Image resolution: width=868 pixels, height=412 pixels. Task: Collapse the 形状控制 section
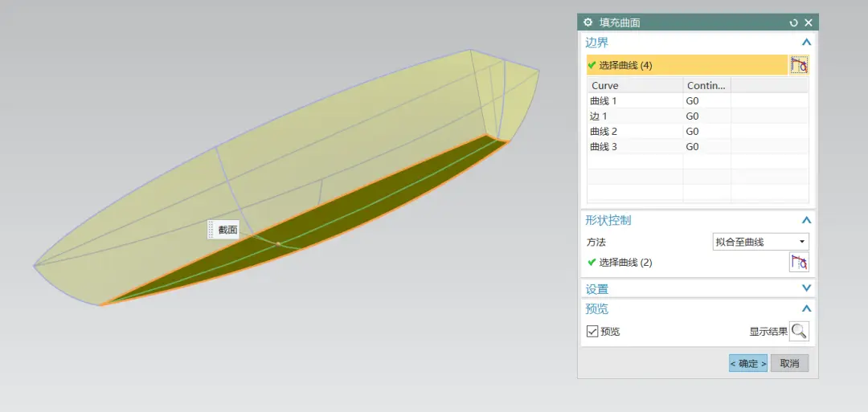807,220
